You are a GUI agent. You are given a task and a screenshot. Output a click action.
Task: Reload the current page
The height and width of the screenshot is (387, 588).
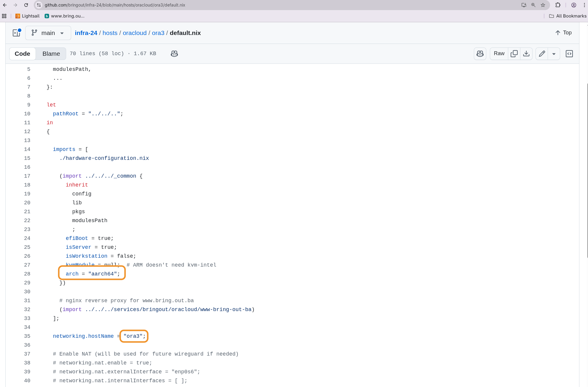tap(26, 5)
